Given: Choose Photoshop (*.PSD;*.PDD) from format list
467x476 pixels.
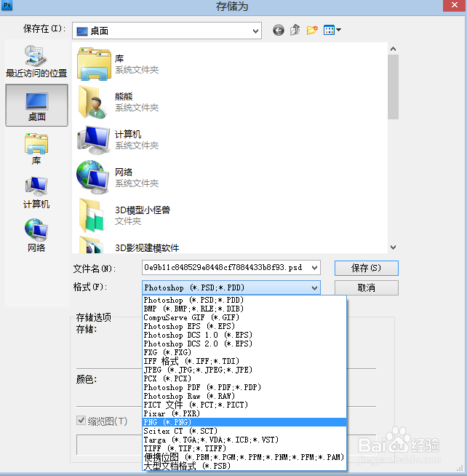Looking at the screenshot, I should (244, 300).
